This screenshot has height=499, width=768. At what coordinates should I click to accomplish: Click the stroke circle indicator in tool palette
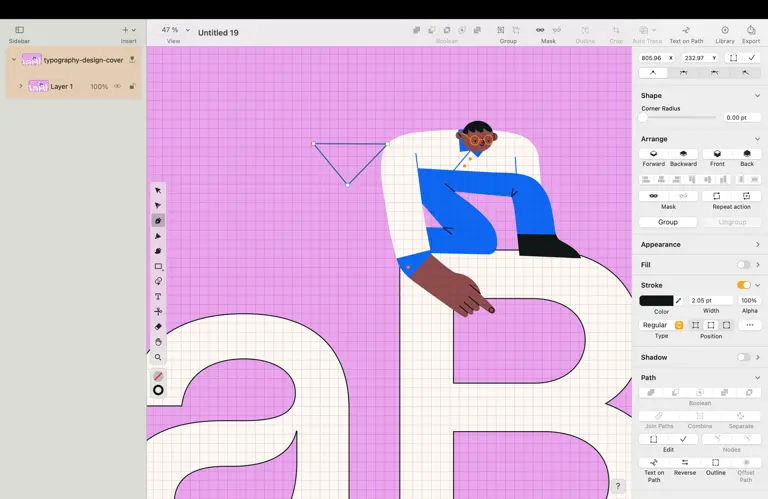point(158,390)
